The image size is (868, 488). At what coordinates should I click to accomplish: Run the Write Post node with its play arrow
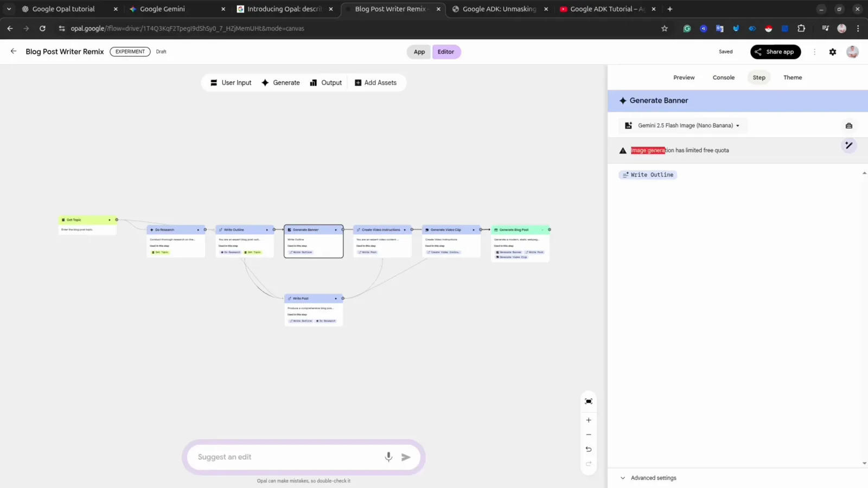coord(336,299)
